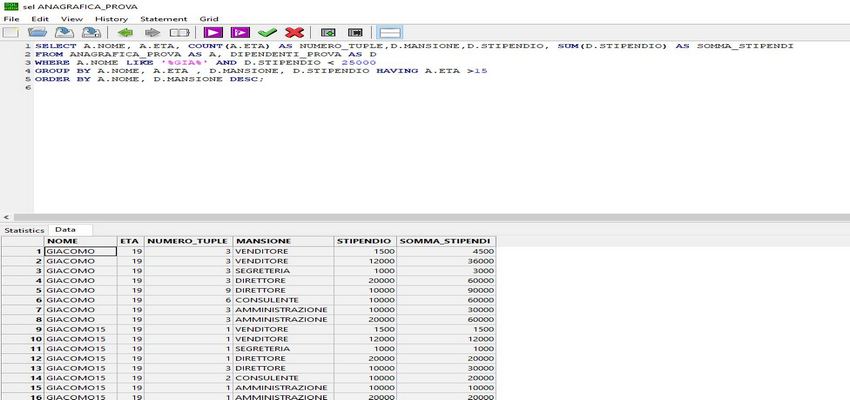Click the second purple execute-selection icon
850x400 pixels.
[x=240, y=33]
